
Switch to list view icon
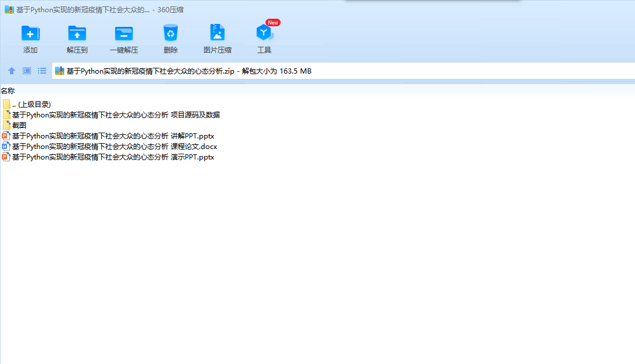pos(42,71)
